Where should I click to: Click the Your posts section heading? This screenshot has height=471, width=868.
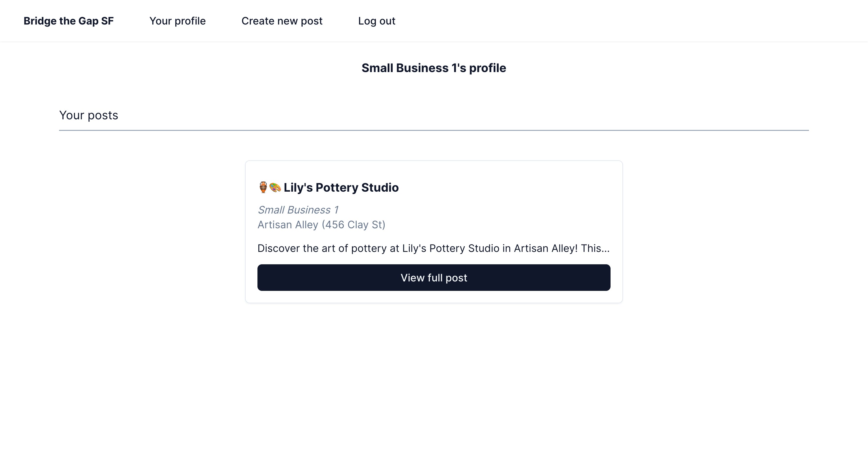89,115
